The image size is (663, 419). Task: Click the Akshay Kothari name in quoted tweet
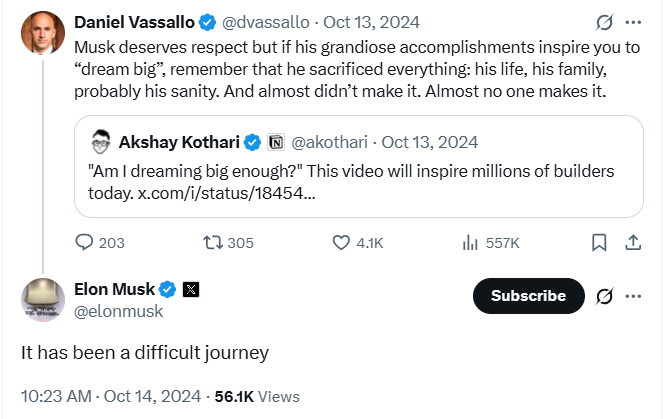pyautogui.click(x=180, y=142)
